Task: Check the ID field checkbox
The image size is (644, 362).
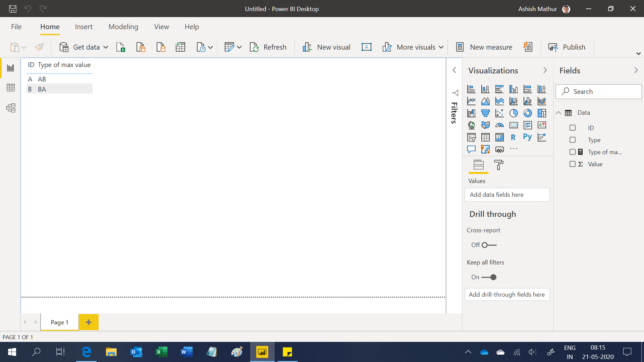Action: click(x=573, y=128)
